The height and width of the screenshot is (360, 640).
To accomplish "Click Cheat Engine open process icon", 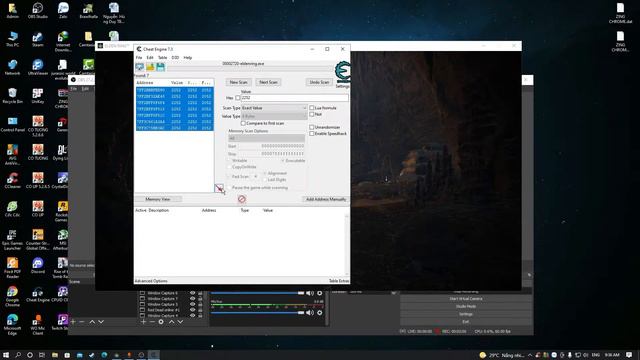I will pos(140,67).
